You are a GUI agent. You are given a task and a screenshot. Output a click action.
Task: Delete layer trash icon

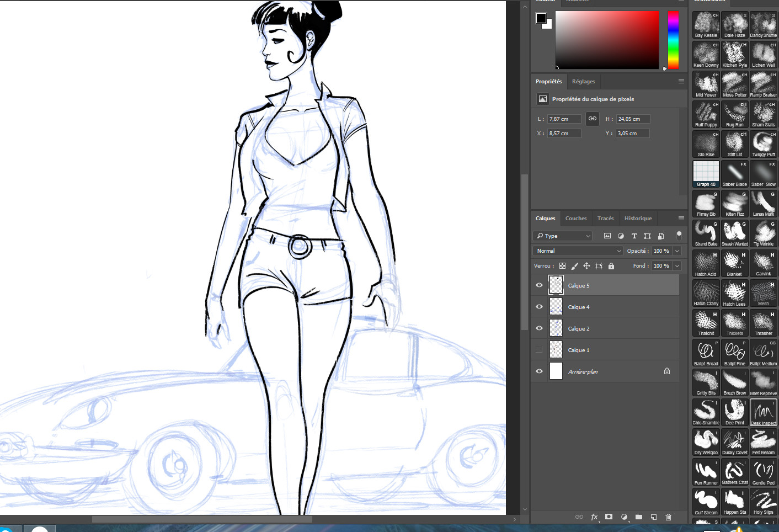669,517
